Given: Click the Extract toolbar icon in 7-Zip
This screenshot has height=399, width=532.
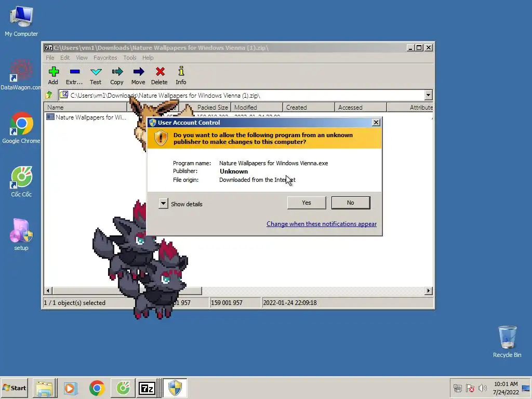Looking at the screenshot, I should point(74,75).
